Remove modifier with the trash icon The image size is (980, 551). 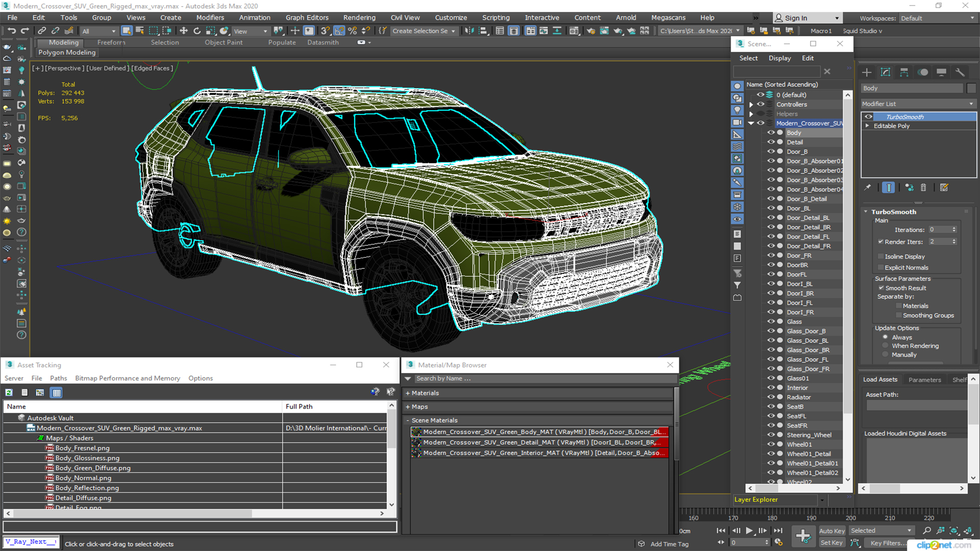pyautogui.click(x=923, y=188)
